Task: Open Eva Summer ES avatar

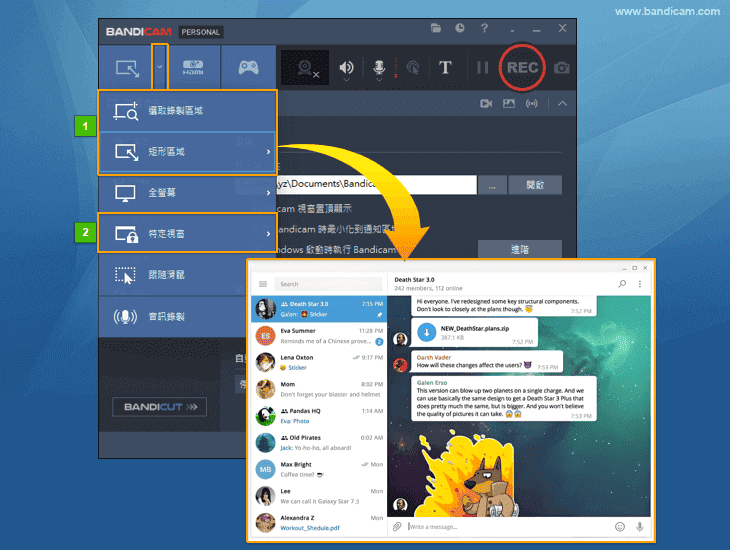Action: (266, 336)
